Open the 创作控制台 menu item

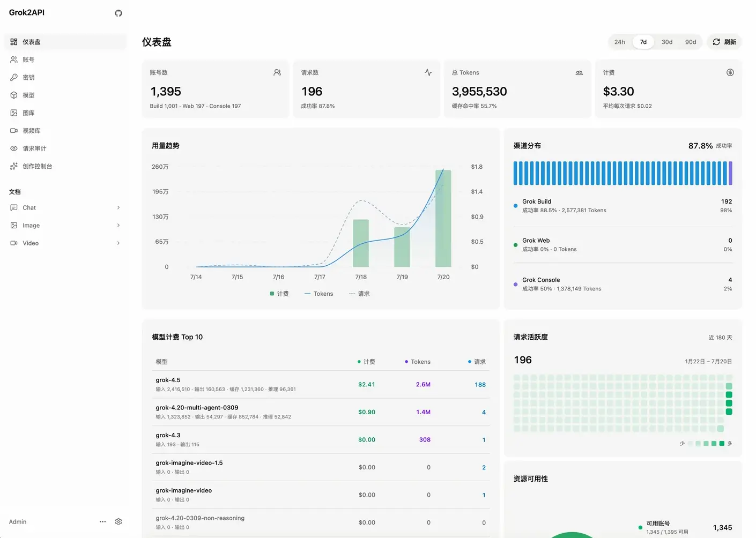point(65,166)
